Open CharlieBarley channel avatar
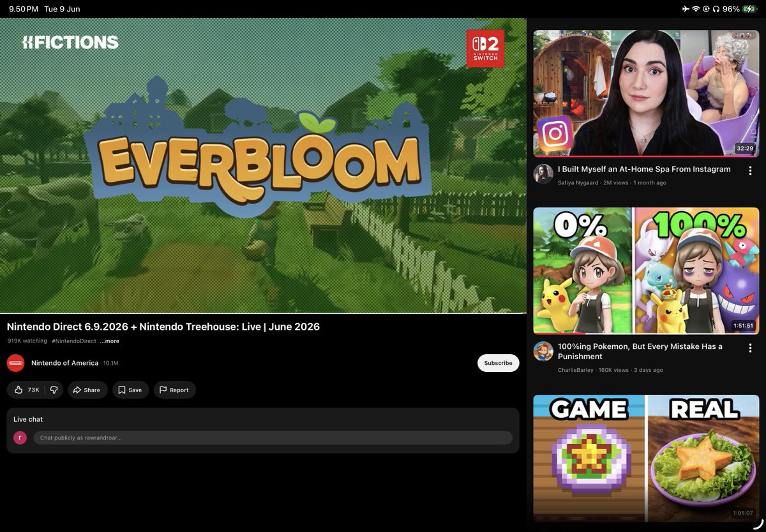This screenshot has width=766, height=532. click(543, 351)
